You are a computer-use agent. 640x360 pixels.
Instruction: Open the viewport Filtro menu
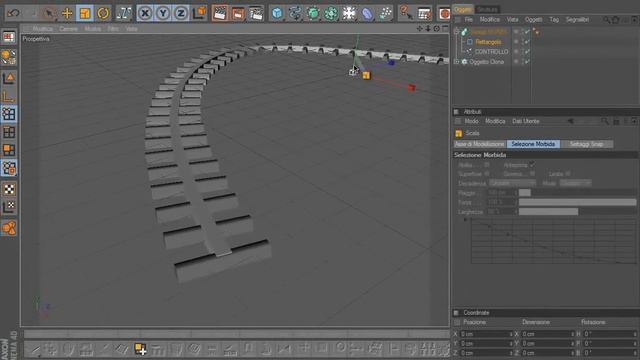(113, 29)
